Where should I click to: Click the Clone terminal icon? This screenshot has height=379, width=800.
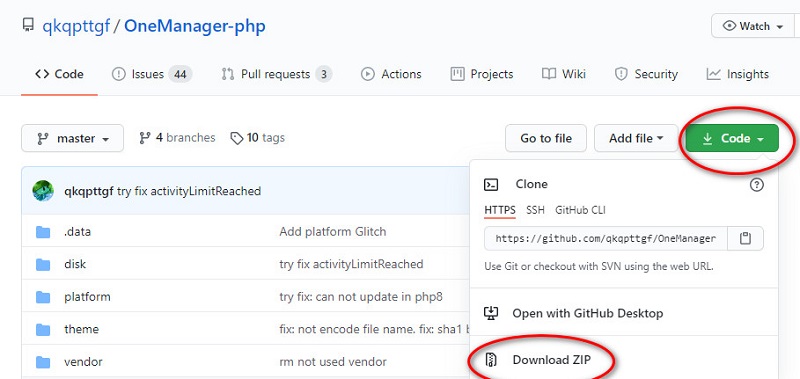pos(491,185)
